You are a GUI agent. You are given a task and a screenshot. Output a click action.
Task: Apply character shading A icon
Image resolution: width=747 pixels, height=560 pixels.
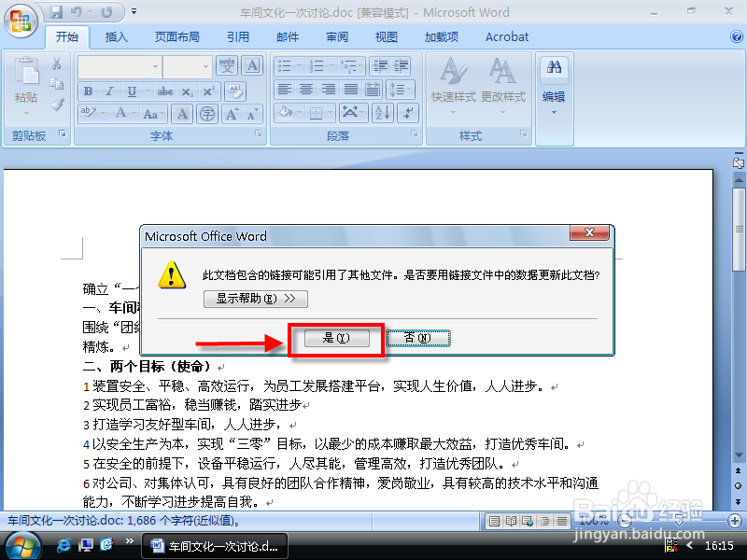pyautogui.click(x=182, y=114)
